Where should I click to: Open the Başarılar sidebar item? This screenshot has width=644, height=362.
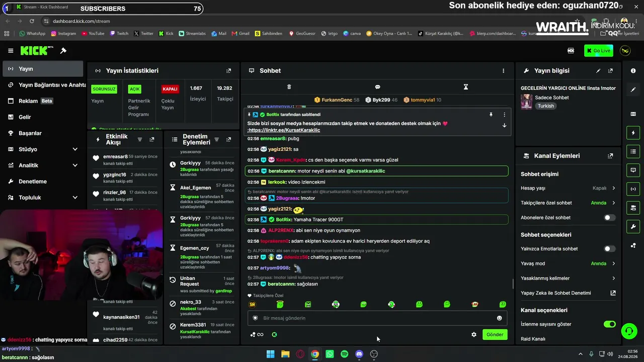tap(43, 133)
